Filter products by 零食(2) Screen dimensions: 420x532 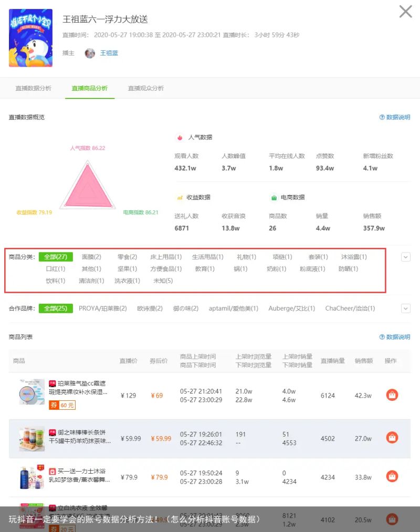click(x=128, y=257)
